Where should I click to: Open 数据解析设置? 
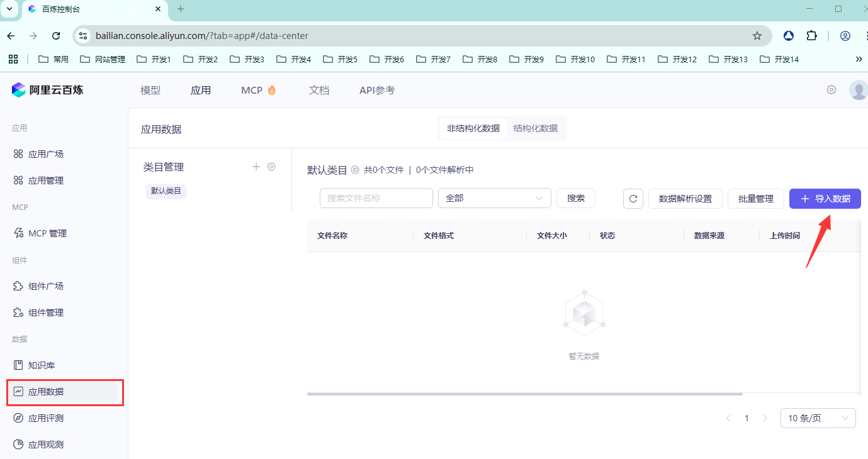[x=685, y=199]
